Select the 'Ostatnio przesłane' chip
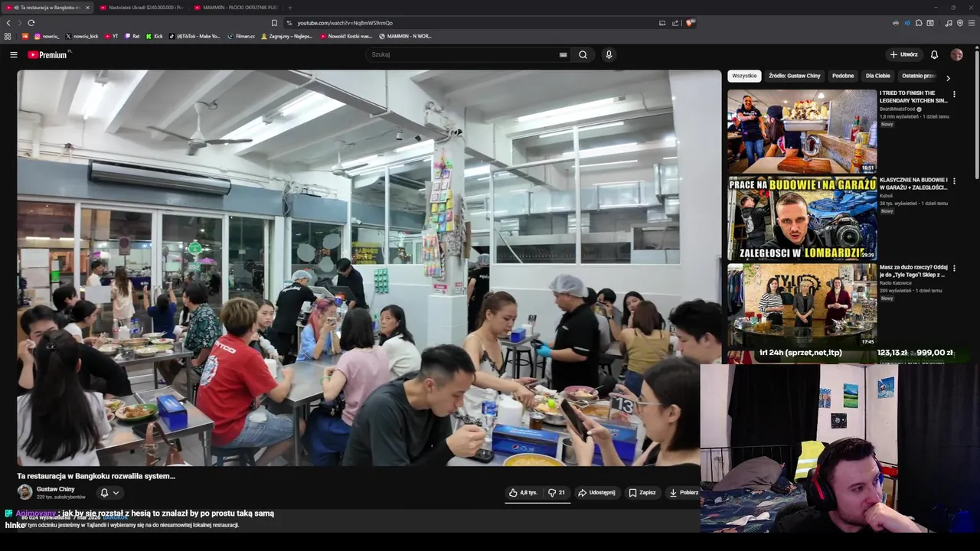 [x=919, y=76]
